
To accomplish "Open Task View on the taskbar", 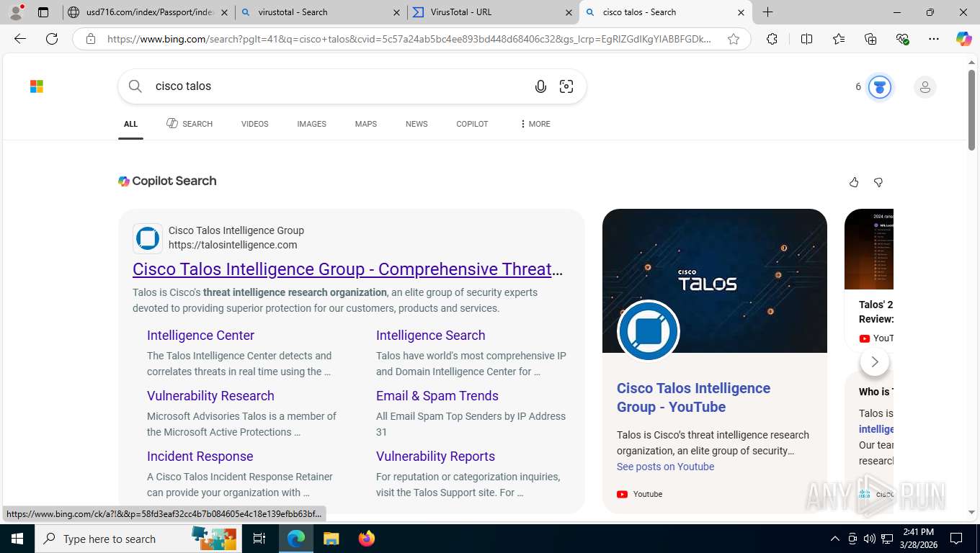I will (259, 539).
